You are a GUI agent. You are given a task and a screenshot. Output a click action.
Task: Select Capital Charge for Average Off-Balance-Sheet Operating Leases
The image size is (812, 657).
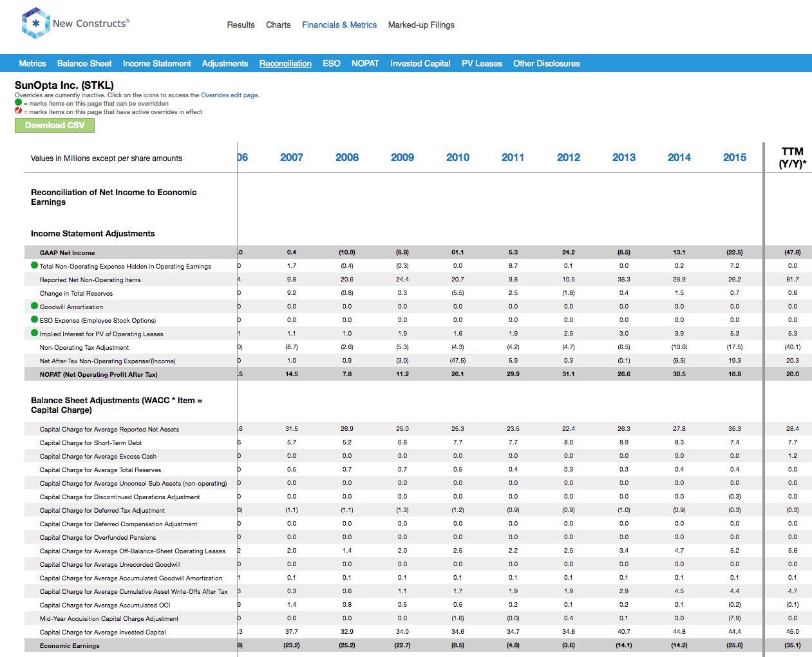point(133,551)
